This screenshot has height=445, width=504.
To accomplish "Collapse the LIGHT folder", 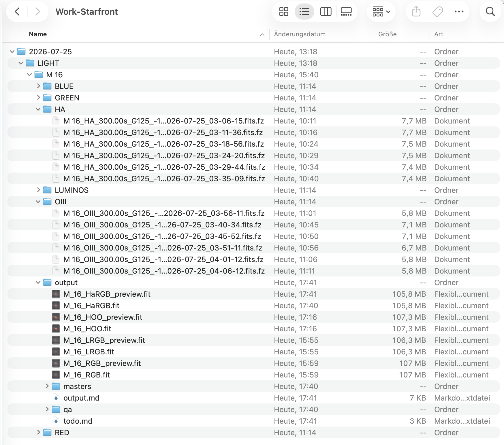I will coord(21,63).
